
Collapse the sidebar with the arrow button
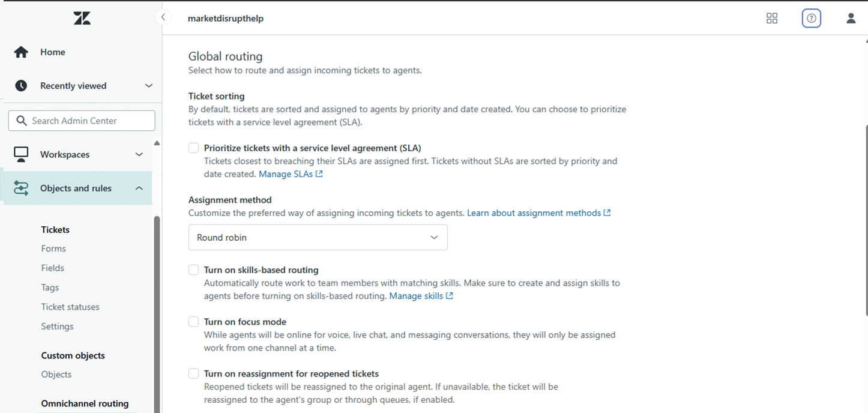click(163, 17)
